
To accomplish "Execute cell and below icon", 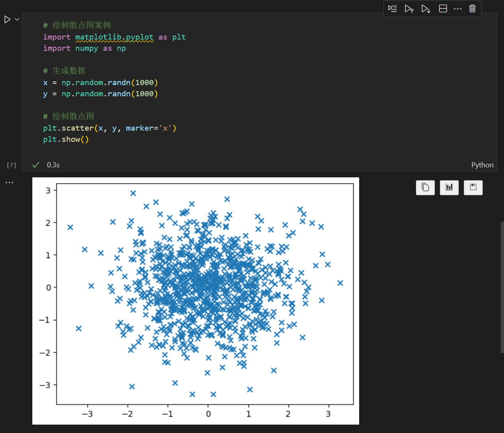I will (x=426, y=9).
